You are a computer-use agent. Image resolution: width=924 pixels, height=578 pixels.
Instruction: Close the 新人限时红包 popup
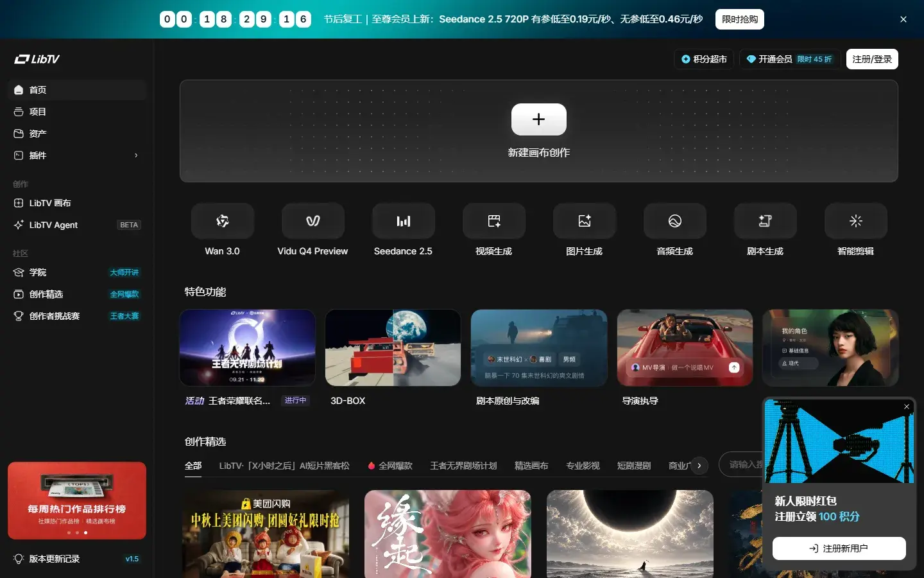tap(907, 407)
